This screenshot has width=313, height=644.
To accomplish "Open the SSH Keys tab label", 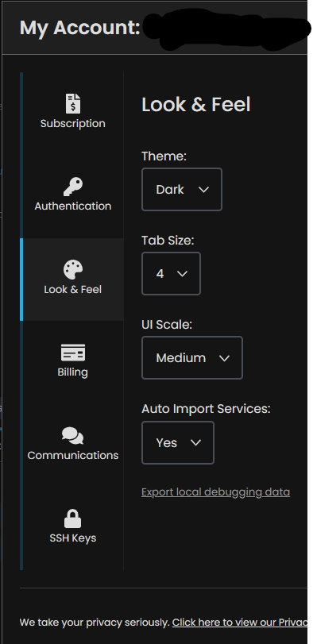I will tap(73, 538).
